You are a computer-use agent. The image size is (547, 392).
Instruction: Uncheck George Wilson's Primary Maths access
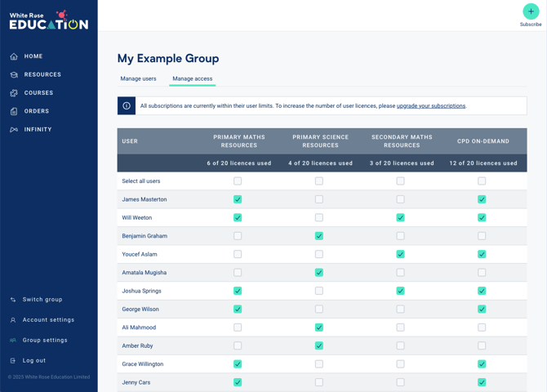[238, 309]
